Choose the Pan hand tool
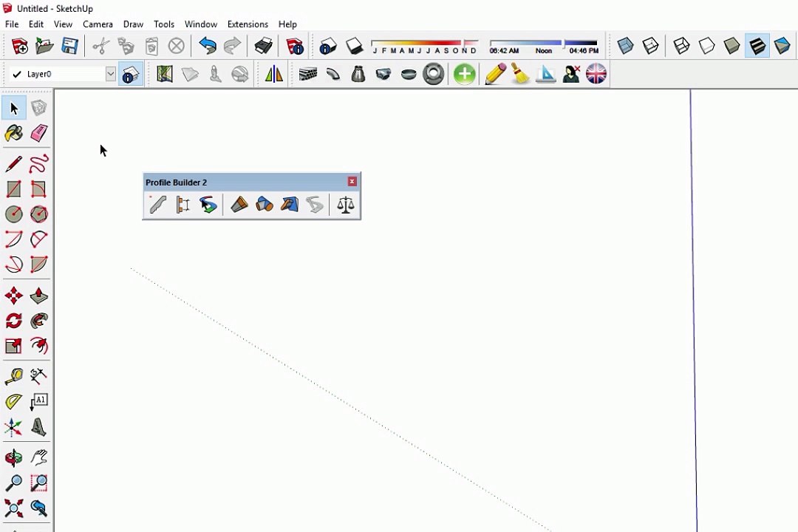Screen dimensions: 798x532 [38, 457]
